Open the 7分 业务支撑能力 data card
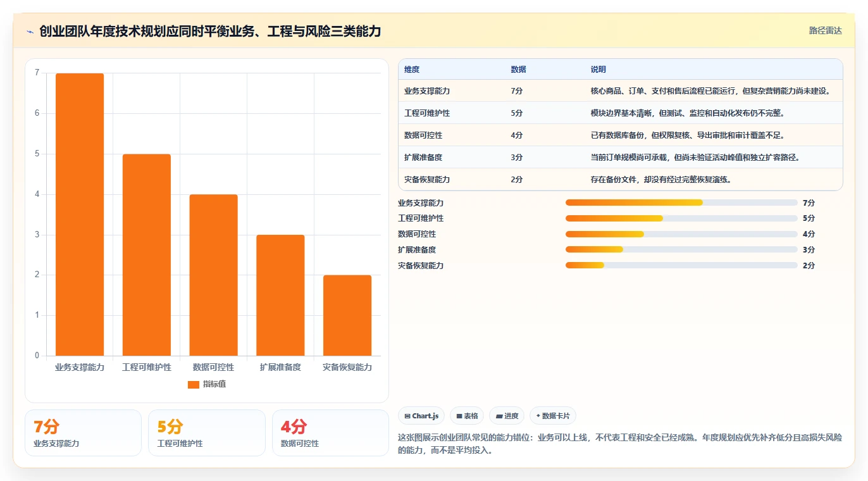The height and width of the screenshot is (481, 868). point(83,433)
